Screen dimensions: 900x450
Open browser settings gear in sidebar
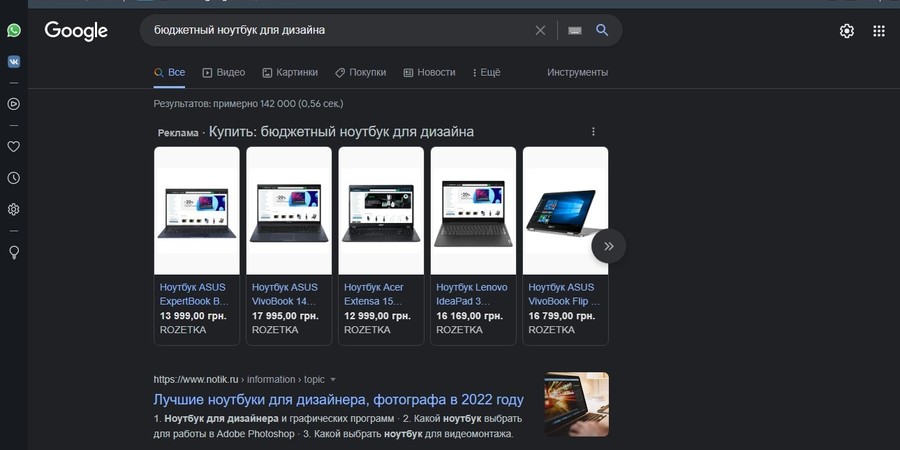click(x=14, y=210)
